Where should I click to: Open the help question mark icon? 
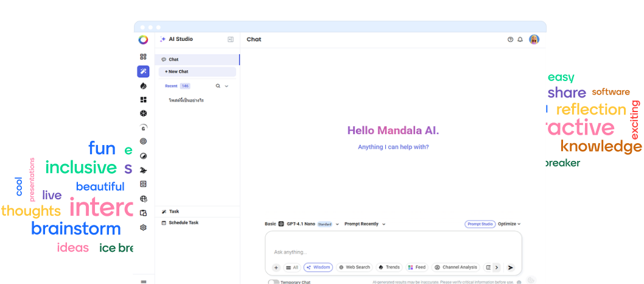510,40
